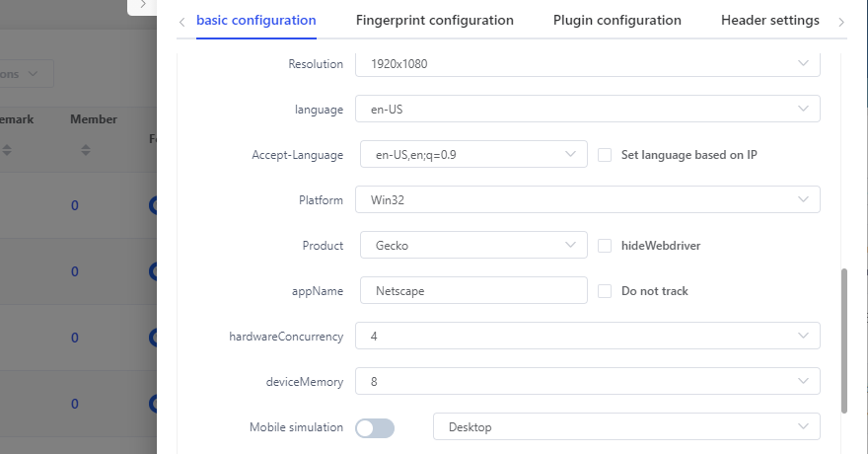Click the Member column sort arrows

pyautogui.click(x=86, y=150)
